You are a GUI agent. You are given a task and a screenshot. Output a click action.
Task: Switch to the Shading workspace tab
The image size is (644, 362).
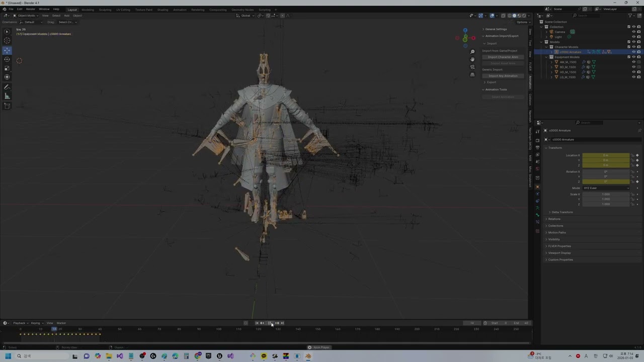click(163, 10)
